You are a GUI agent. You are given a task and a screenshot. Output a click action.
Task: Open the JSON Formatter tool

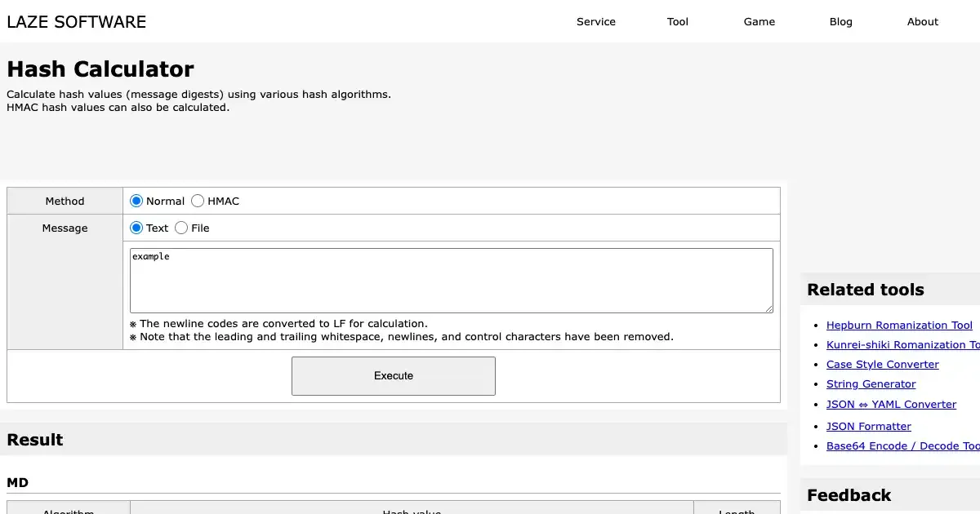pos(868,426)
